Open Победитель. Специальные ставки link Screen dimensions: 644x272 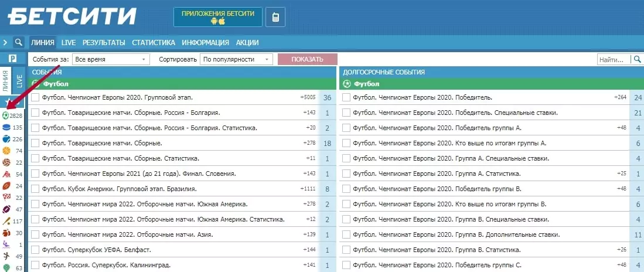pos(455,113)
